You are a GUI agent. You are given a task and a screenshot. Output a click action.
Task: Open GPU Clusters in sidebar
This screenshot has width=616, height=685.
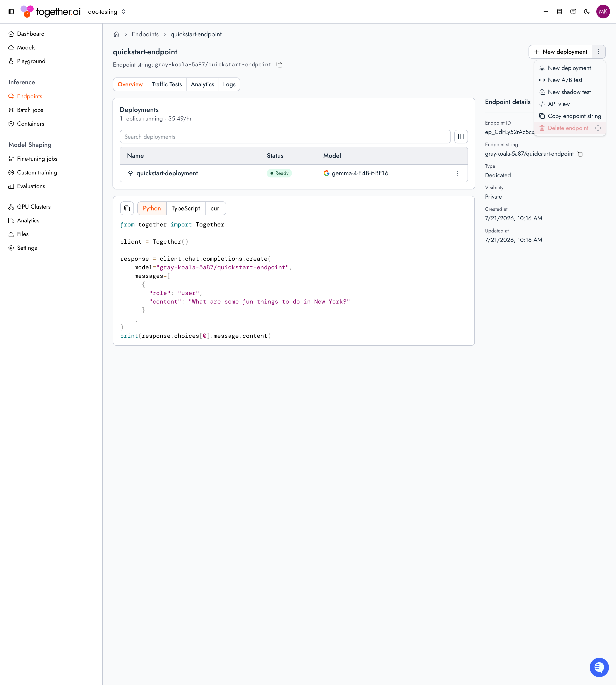30,207
